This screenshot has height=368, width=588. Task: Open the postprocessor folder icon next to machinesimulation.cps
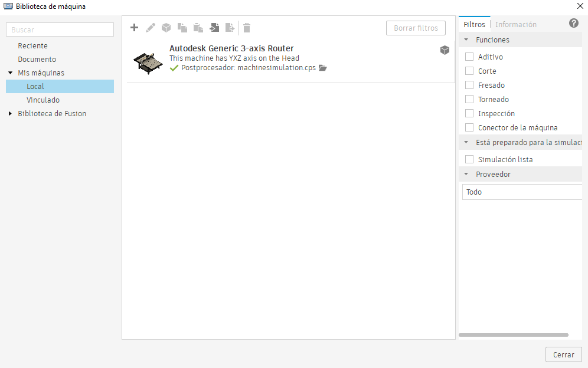[x=322, y=68]
